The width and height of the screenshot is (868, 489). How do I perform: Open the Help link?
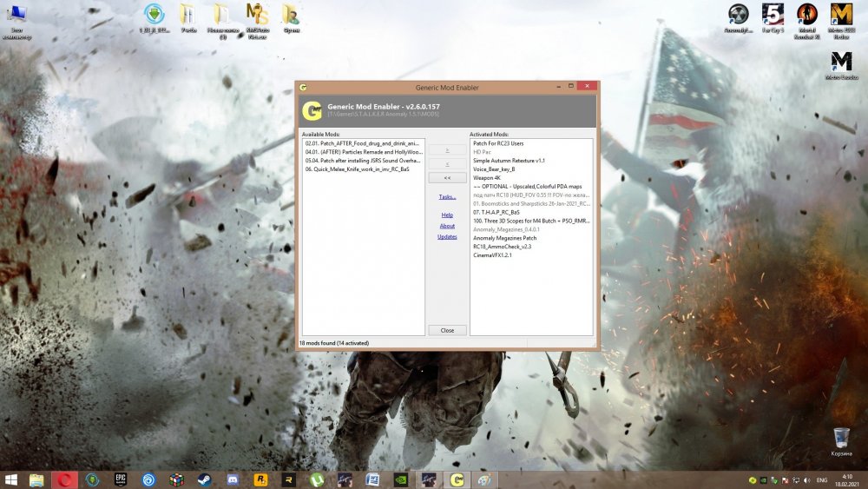coord(447,215)
